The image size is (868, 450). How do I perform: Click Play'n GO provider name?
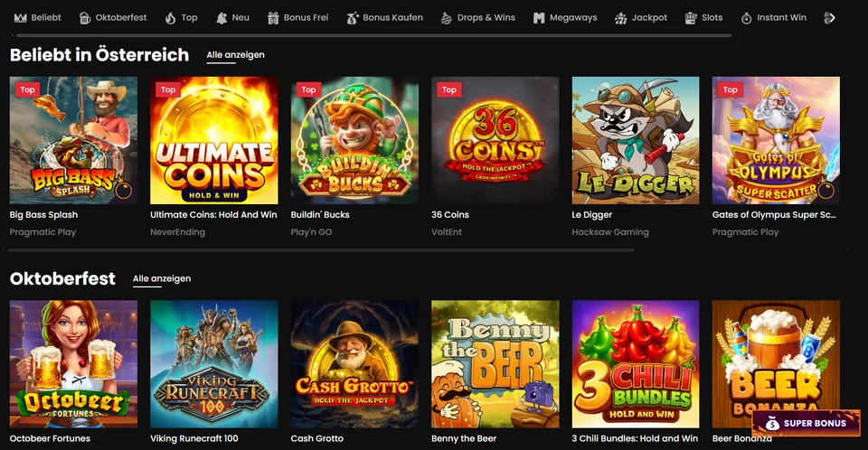pyautogui.click(x=311, y=232)
